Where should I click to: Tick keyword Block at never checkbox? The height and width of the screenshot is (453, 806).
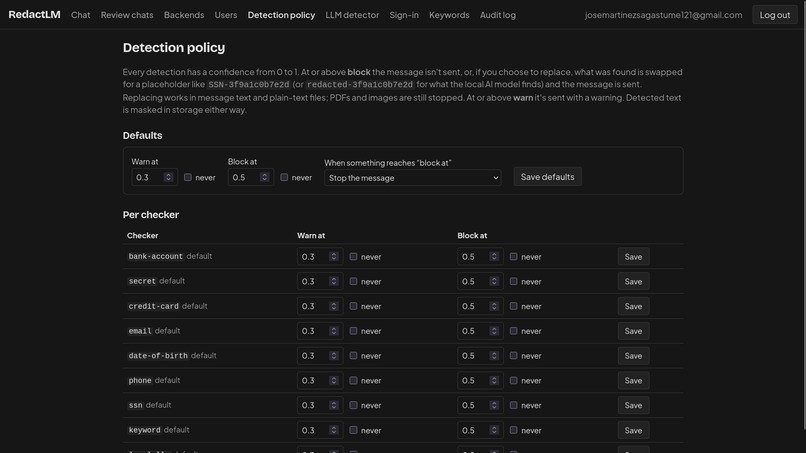click(514, 430)
